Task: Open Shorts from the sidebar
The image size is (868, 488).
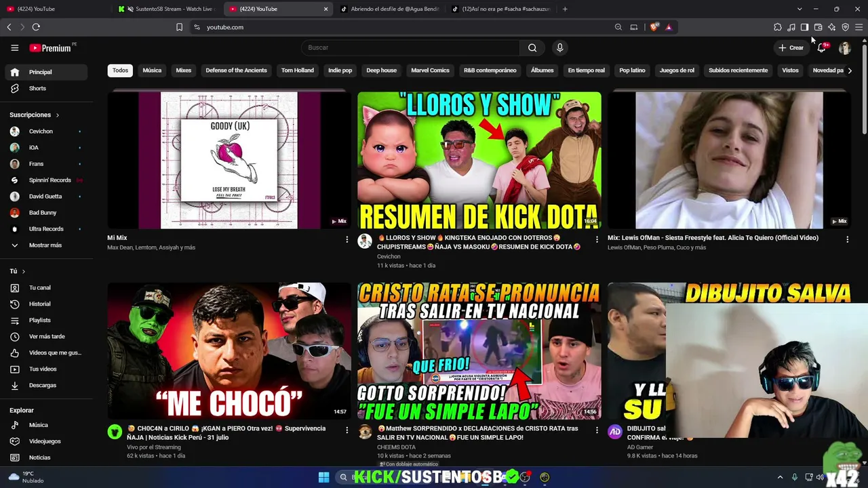Action: [46, 88]
